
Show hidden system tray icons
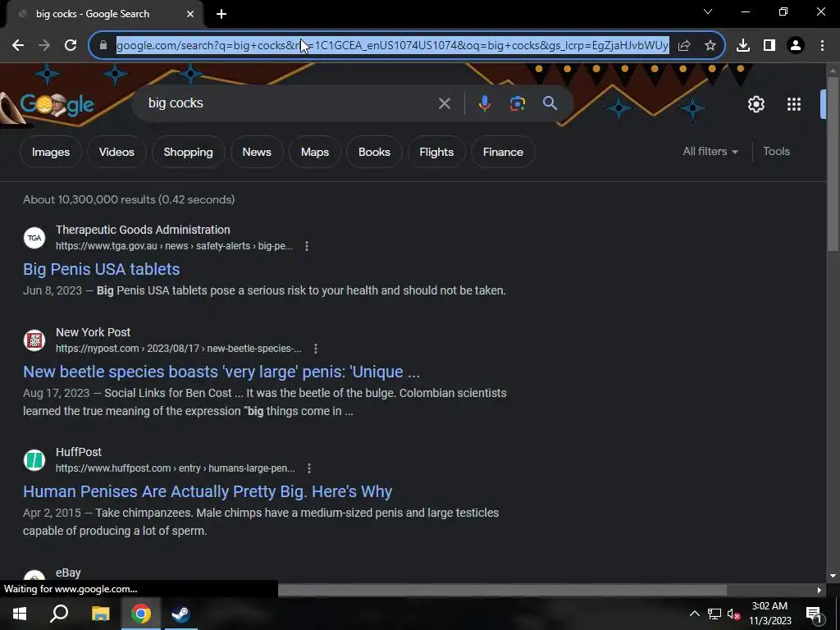pos(694,614)
